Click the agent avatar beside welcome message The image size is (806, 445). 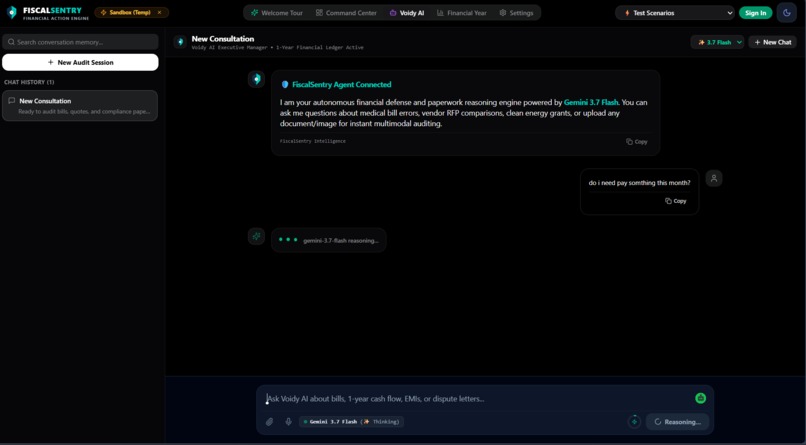256,79
